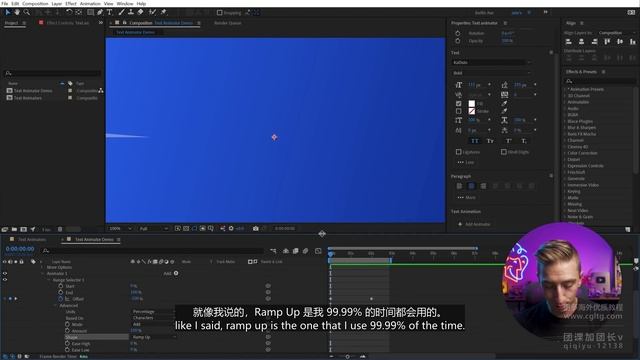640x360 pixels.
Task: Select the Selection arrow tool
Action: tap(7, 13)
